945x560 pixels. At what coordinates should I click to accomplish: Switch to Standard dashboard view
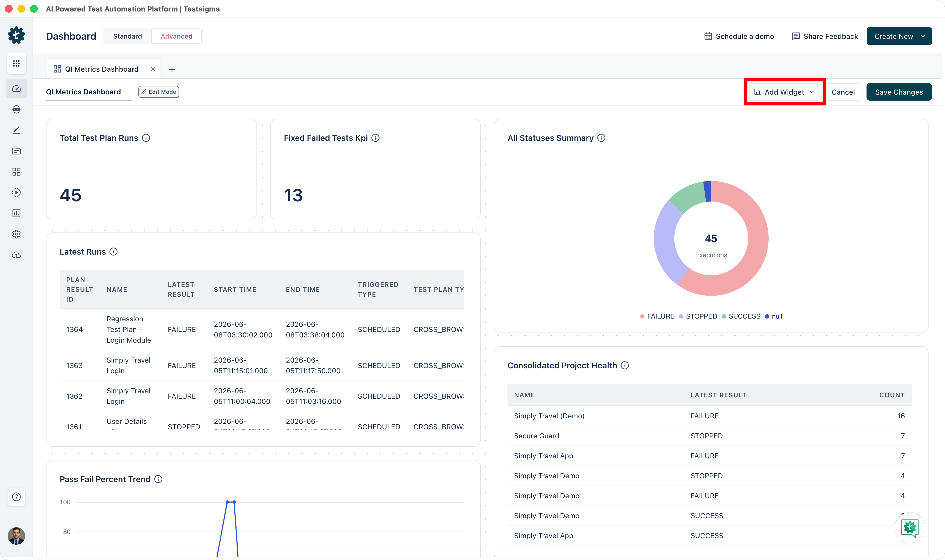(127, 36)
